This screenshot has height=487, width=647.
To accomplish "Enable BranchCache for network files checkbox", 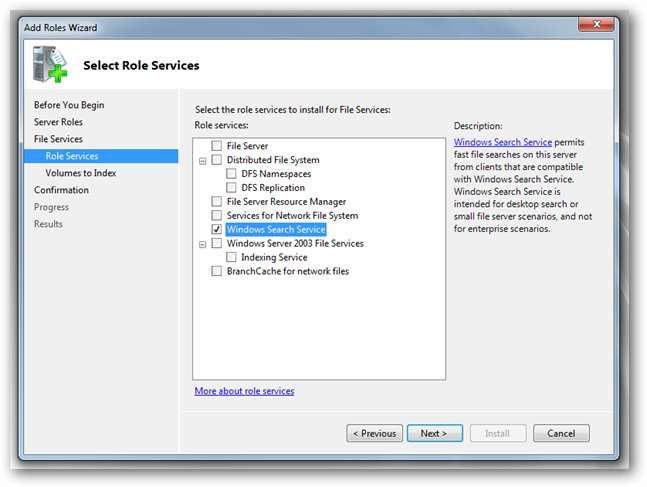I will [x=216, y=271].
